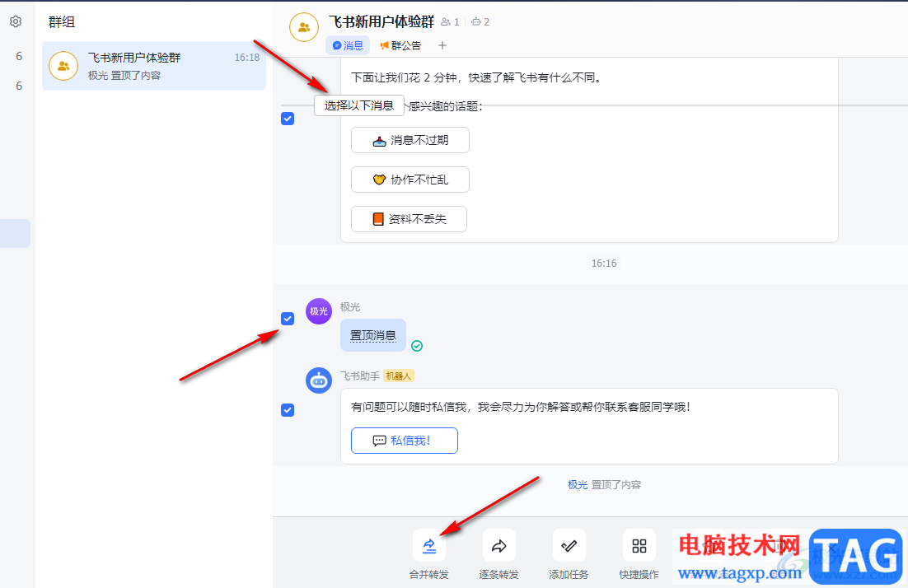Click the 飞书新用户体验群 avatar in group list
The width and height of the screenshot is (908, 588).
[63, 66]
